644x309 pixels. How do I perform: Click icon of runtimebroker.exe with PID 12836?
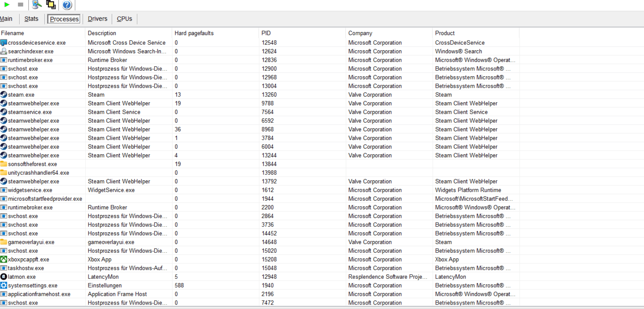coord(3,60)
